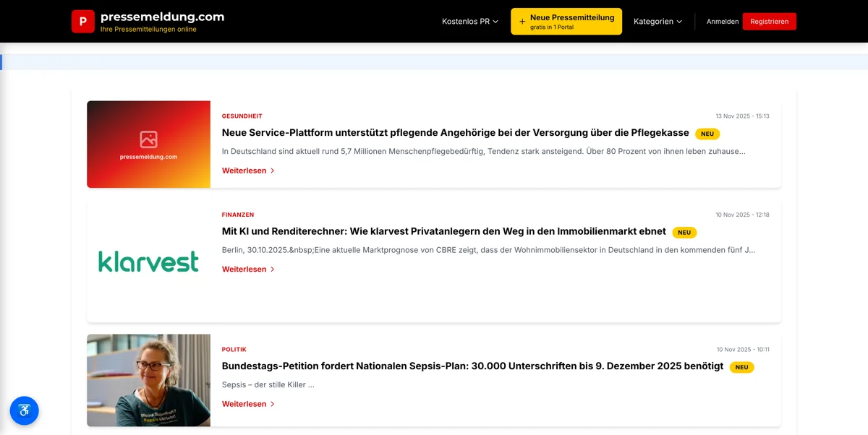Open the Kategorien dropdown menu

point(658,22)
